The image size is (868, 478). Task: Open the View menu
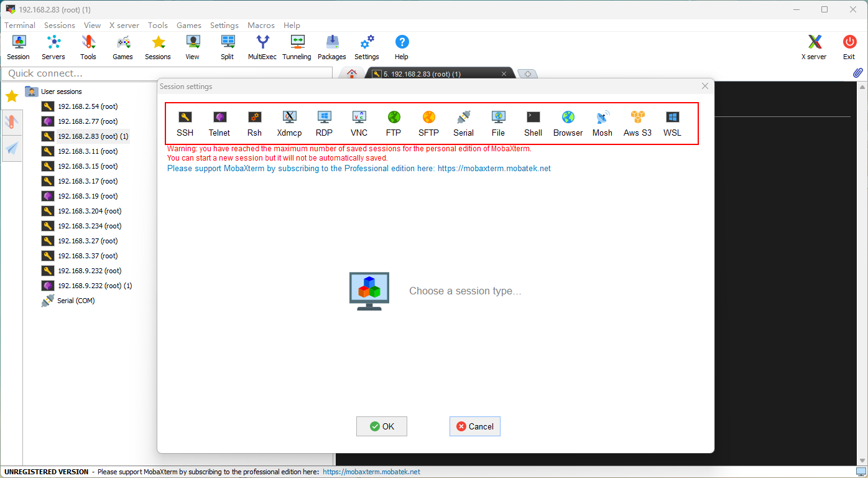pyautogui.click(x=93, y=26)
